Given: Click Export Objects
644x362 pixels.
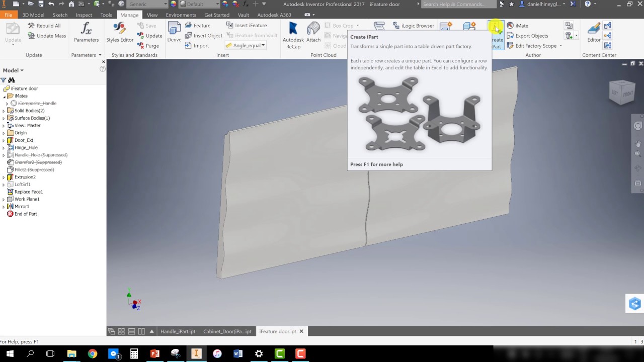Looking at the screenshot, I should [x=527, y=36].
